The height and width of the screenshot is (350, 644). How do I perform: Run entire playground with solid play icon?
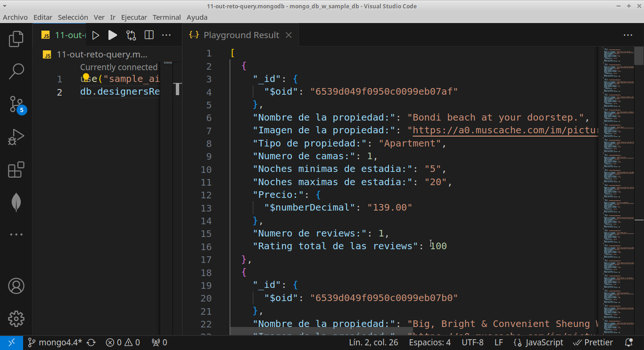(113, 35)
